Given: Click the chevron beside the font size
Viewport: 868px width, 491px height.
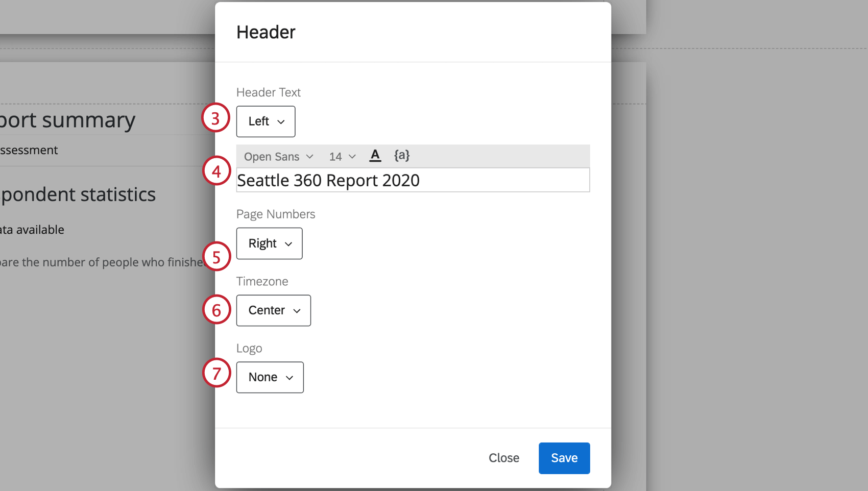Looking at the screenshot, I should pos(352,157).
